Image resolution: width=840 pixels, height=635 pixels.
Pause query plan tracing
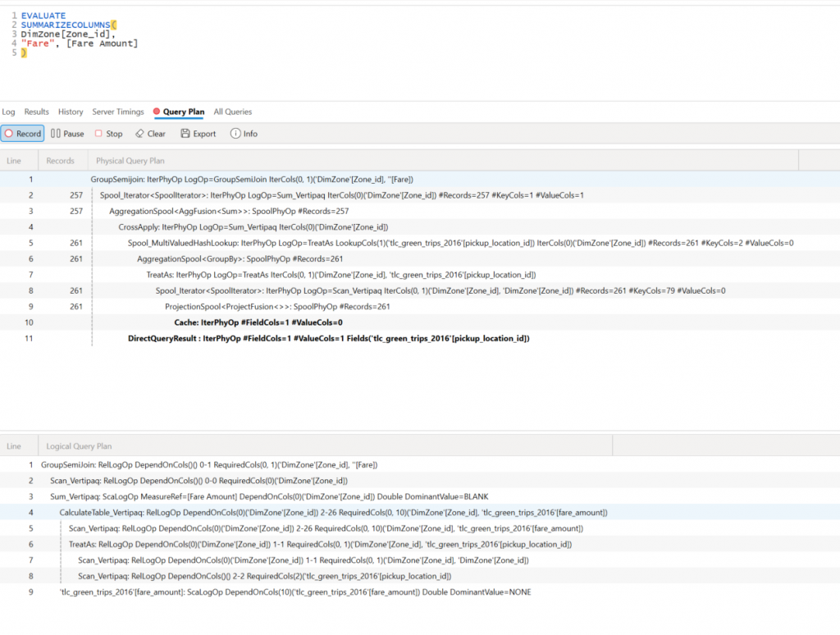pos(67,134)
